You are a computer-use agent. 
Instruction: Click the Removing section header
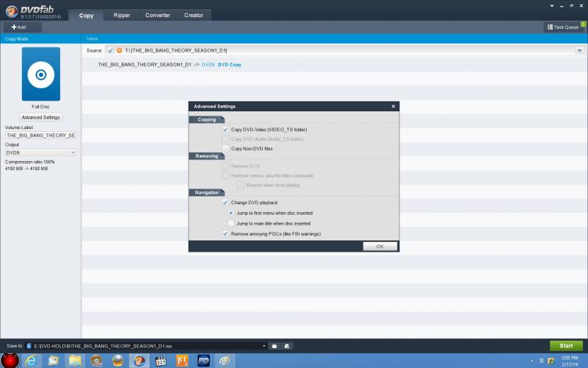click(207, 156)
